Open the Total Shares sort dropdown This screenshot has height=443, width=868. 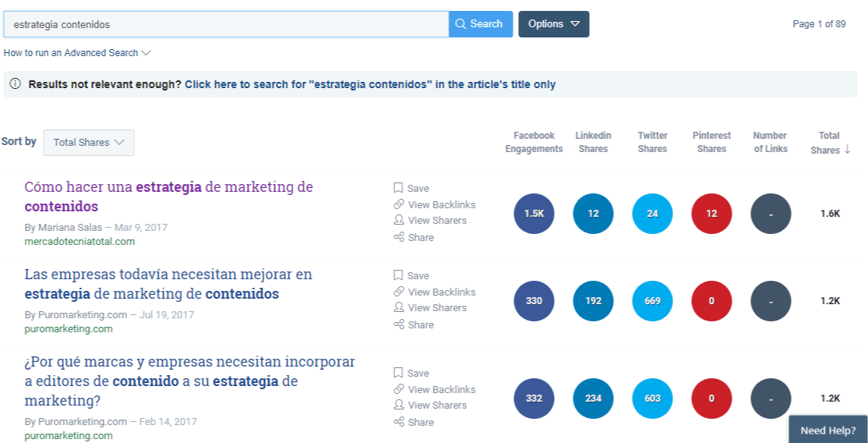coord(89,143)
